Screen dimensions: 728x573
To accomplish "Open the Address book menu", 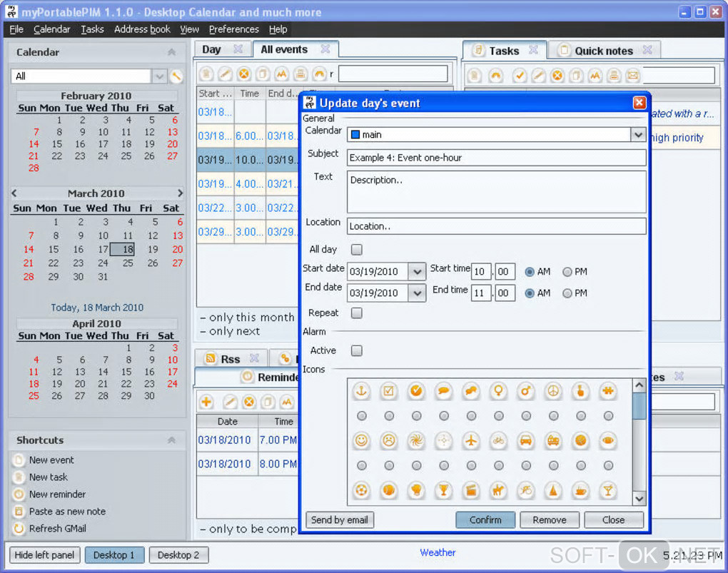I will (142, 29).
